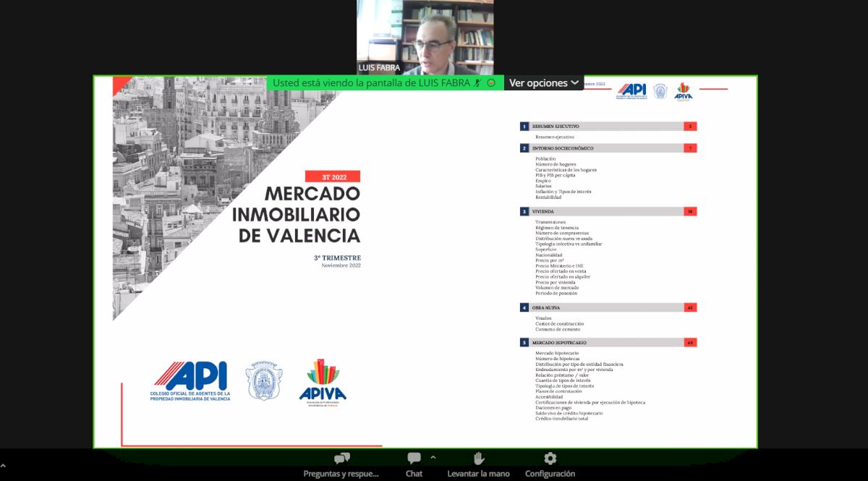Expand the Ver opciones dropdown
Image resolution: width=868 pixels, height=481 pixels.
544,83
